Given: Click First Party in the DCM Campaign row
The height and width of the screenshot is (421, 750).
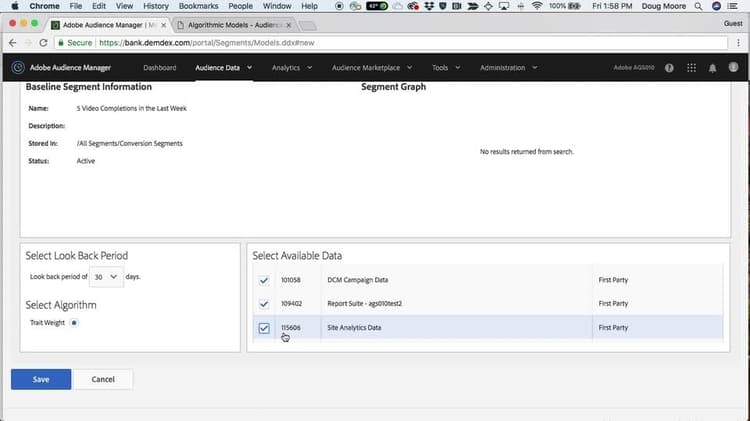Looking at the screenshot, I should (x=613, y=280).
